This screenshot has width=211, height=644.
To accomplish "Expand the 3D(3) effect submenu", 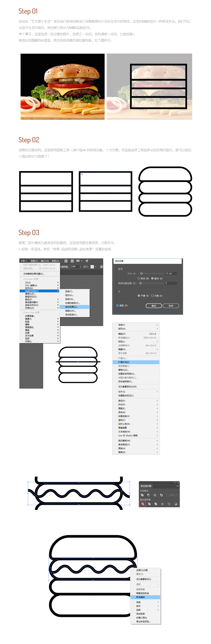I will (39, 282).
